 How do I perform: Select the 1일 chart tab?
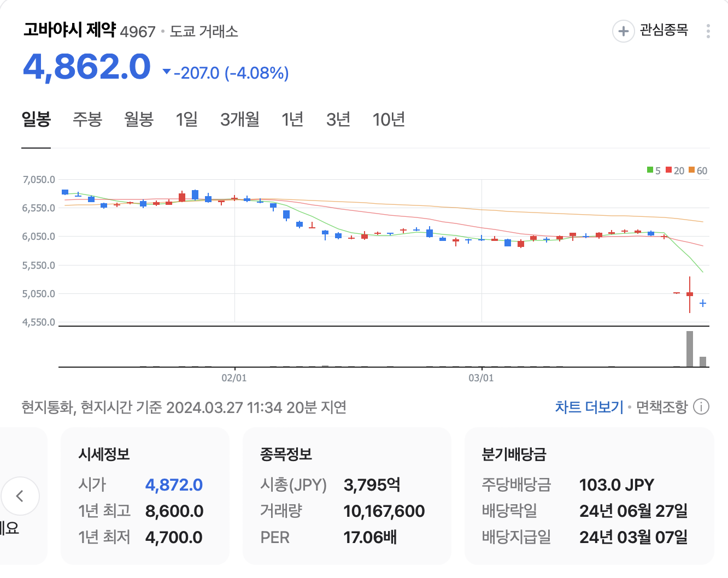186,119
